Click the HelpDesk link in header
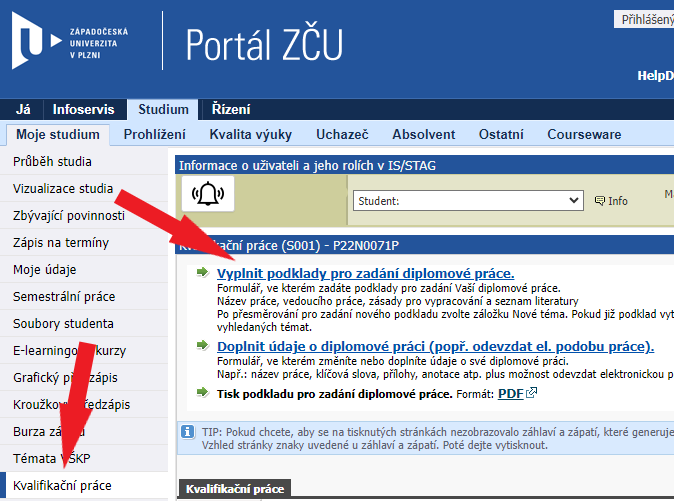Image resolution: width=674 pixels, height=501 pixels. click(656, 76)
